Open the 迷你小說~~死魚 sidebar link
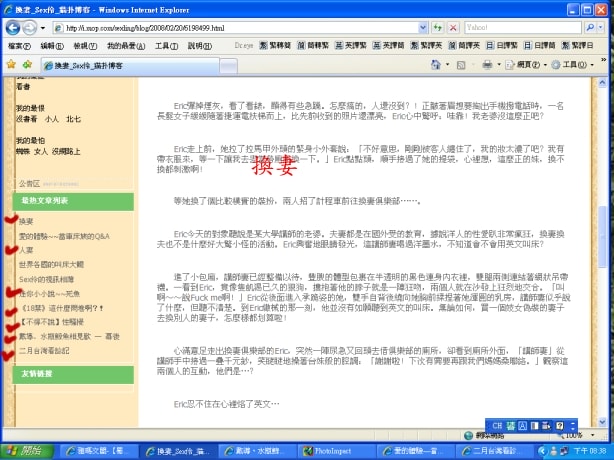The width and height of the screenshot is (614, 460). (46, 294)
